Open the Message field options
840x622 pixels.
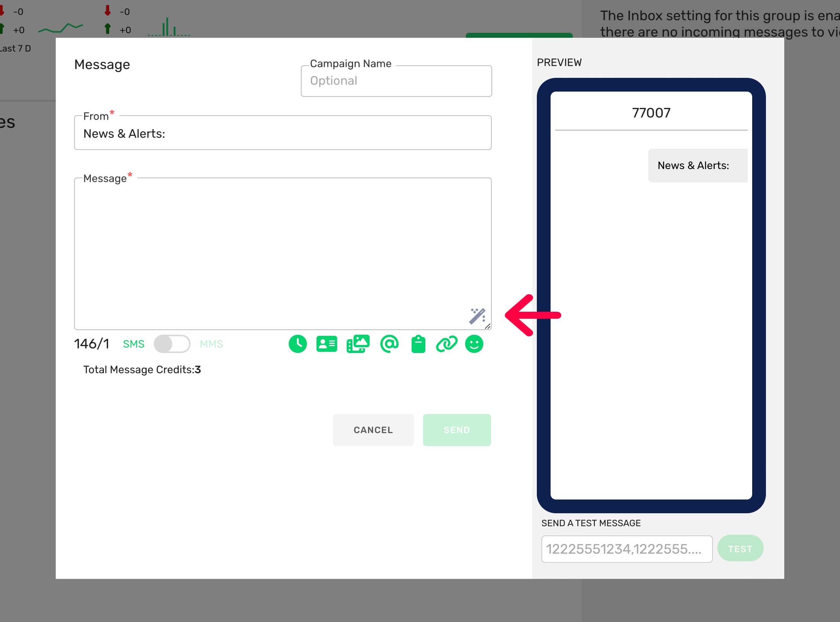(283, 252)
